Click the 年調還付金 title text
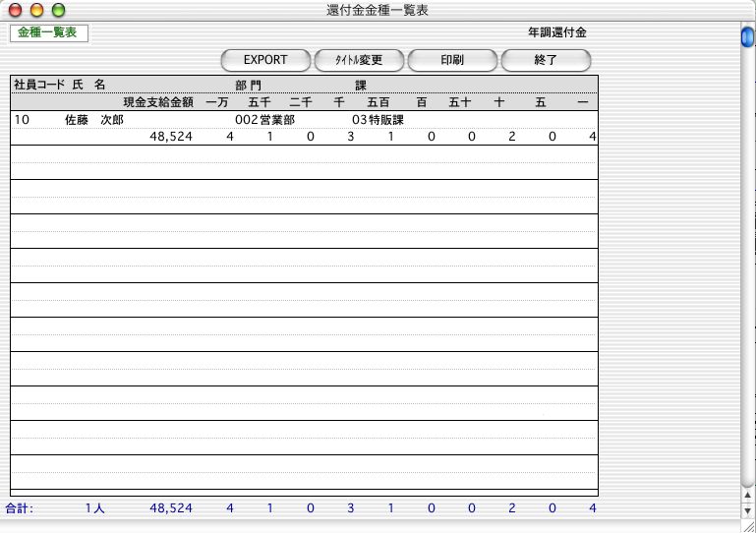 [x=557, y=32]
